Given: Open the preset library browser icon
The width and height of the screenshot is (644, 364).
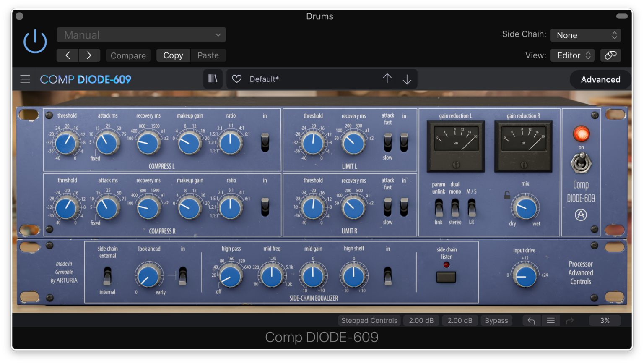Looking at the screenshot, I should click(x=213, y=79).
